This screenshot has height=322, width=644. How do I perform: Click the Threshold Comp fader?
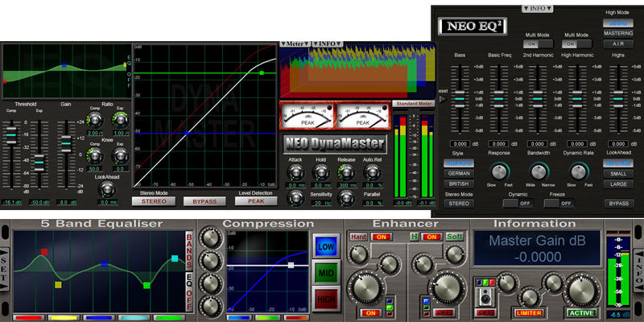point(11,134)
